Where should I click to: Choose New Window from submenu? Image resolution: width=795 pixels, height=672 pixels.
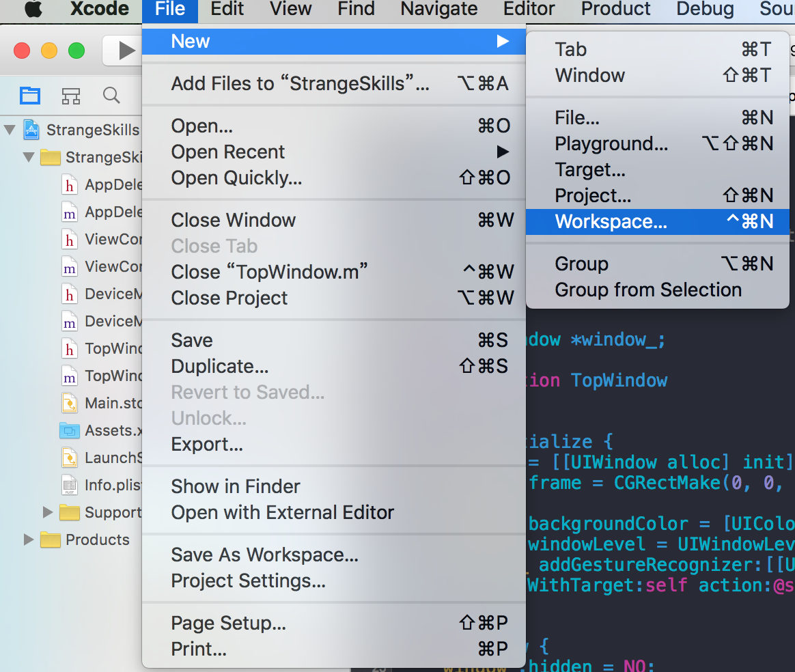point(658,76)
